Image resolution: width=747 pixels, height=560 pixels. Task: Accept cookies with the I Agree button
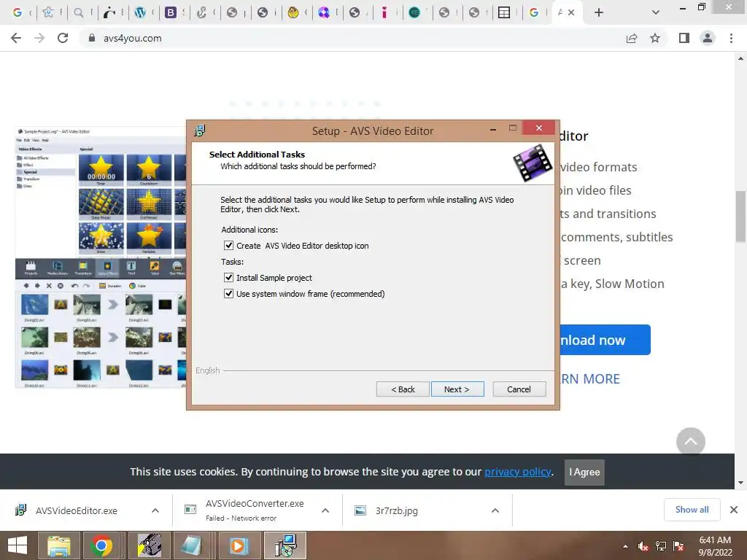(x=584, y=472)
